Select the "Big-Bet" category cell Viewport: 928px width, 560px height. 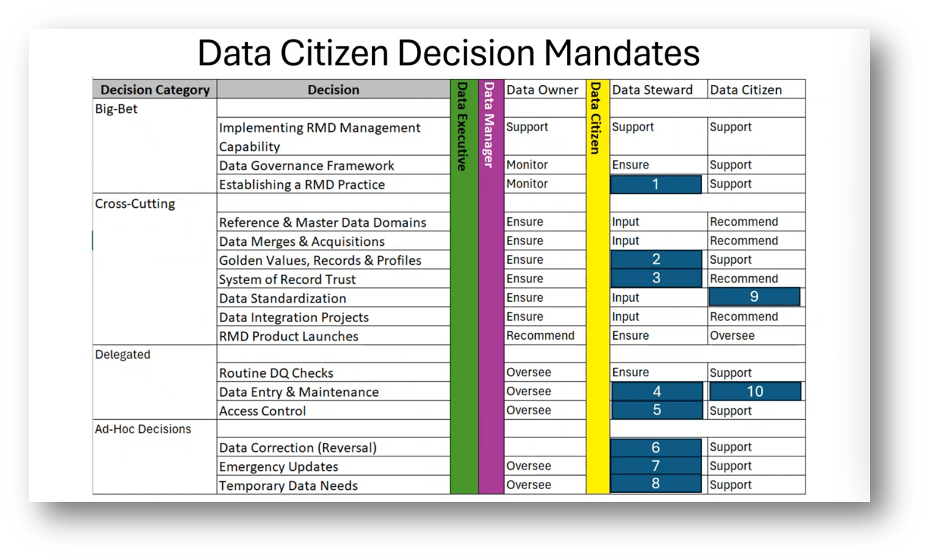coord(155,146)
